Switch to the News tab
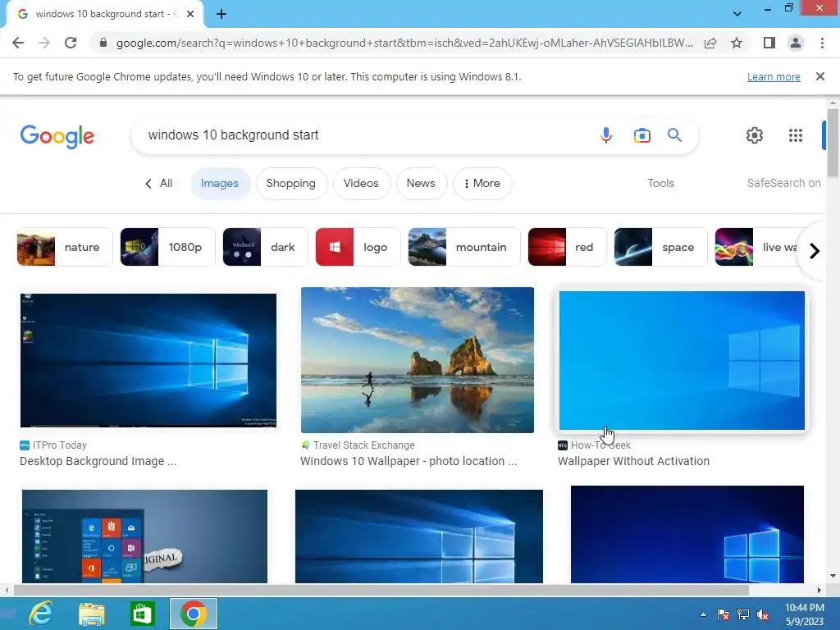 [x=421, y=183]
